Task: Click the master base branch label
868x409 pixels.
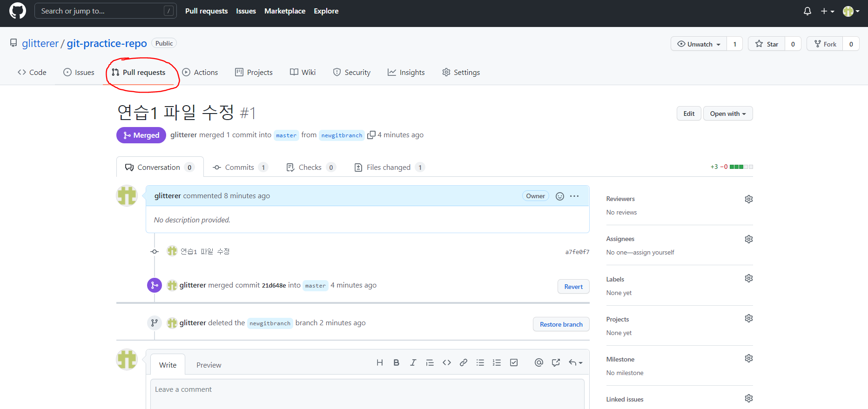Action: [x=286, y=135]
